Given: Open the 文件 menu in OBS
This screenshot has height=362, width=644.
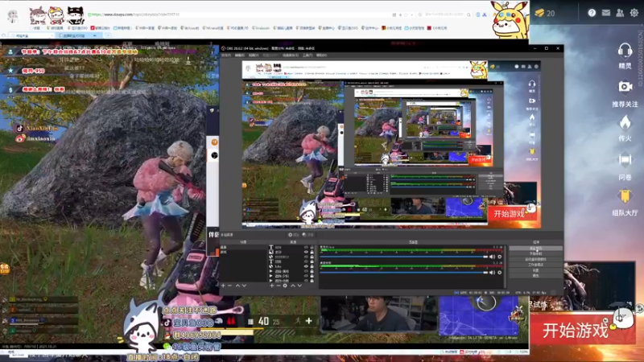Looking at the screenshot, I should pos(226,55).
